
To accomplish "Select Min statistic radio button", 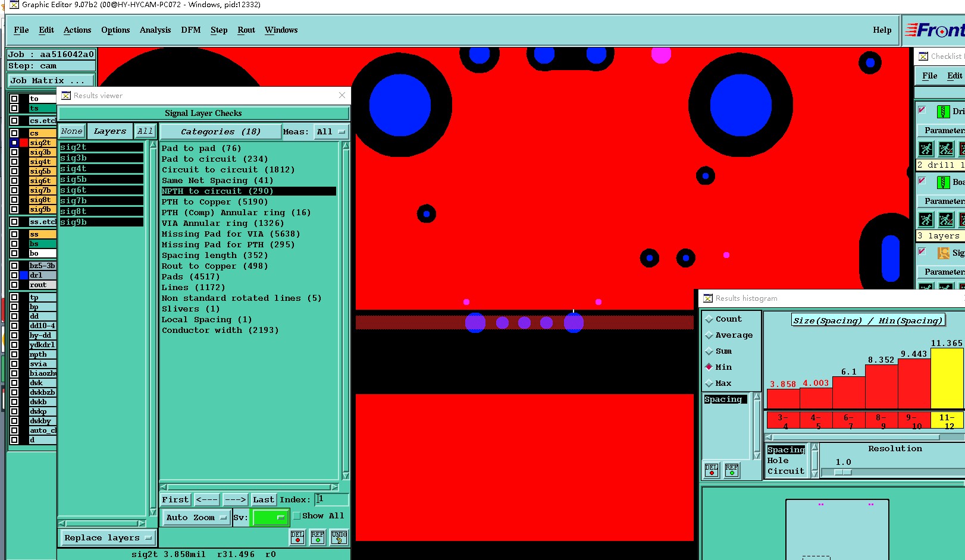I will click(709, 367).
